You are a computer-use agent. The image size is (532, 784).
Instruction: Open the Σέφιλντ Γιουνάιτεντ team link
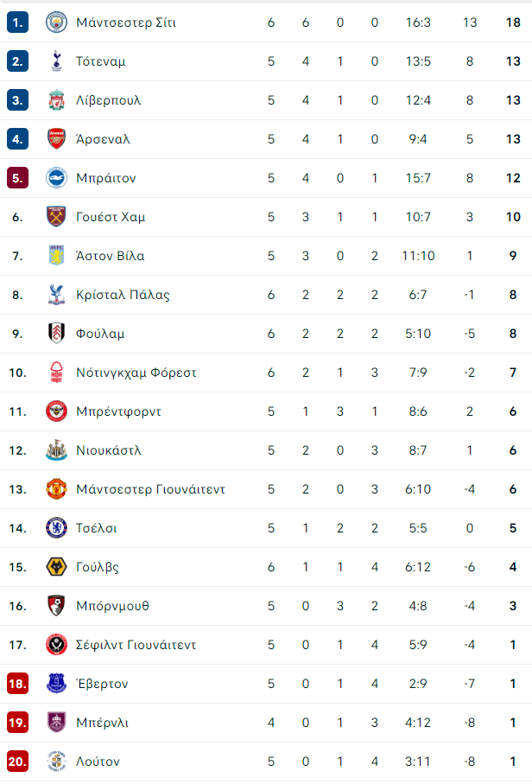(x=136, y=645)
